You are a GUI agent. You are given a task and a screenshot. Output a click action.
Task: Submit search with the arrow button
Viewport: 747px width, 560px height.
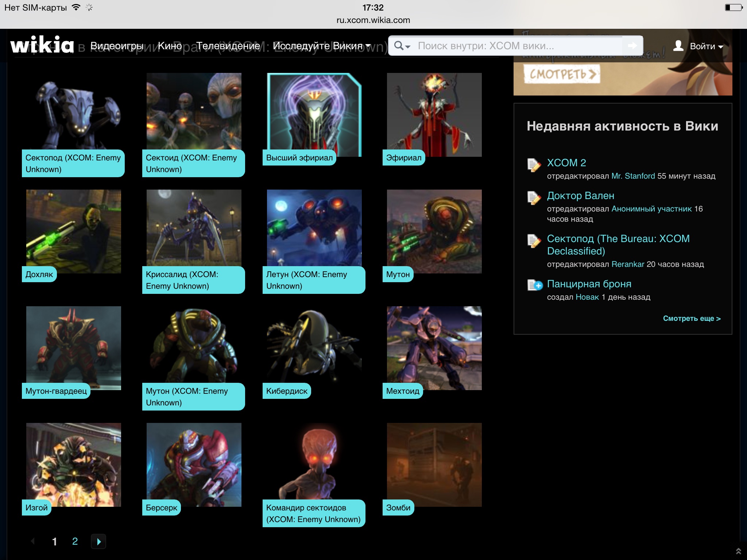coord(632,46)
